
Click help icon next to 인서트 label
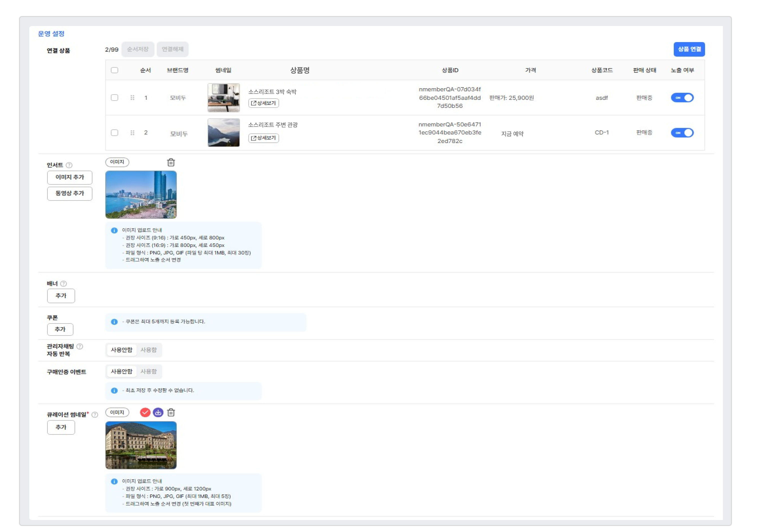click(x=69, y=165)
